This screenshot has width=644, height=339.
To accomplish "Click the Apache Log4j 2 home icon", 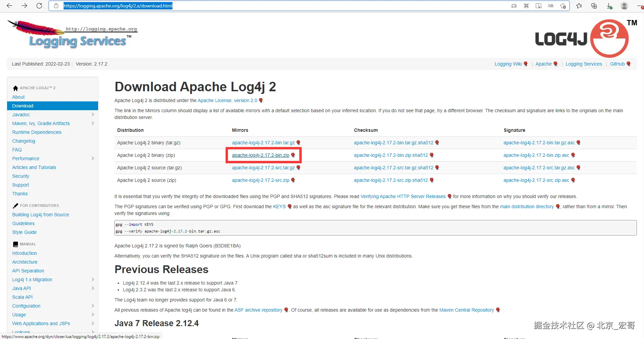I will coord(16,88).
